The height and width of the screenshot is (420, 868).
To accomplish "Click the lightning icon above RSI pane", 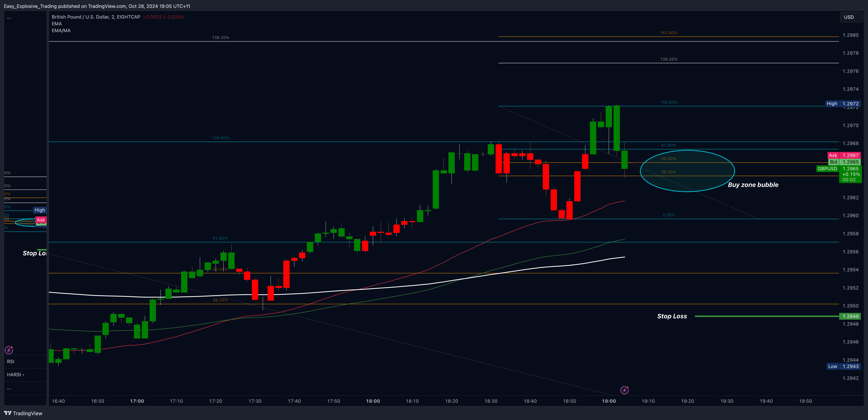I will [9, 350].
